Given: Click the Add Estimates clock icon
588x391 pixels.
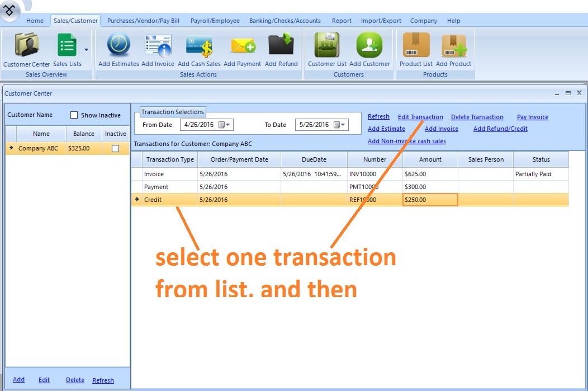Looking at the screenshot, I should pyautogui.click(x=118, y=46).
